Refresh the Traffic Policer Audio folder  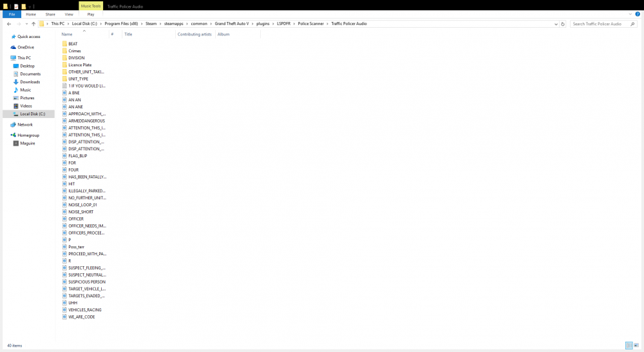563,24
